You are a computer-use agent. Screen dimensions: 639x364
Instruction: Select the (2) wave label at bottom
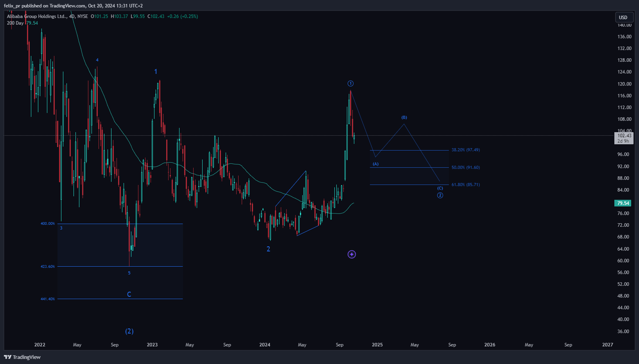[x=129, y=331]
